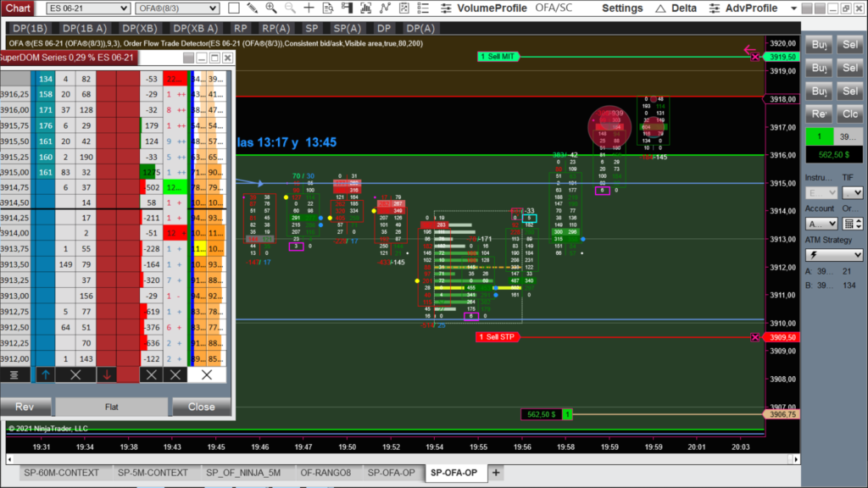
Task: Cancel the 1 Sell STP order marker
Action: [754, 337]
